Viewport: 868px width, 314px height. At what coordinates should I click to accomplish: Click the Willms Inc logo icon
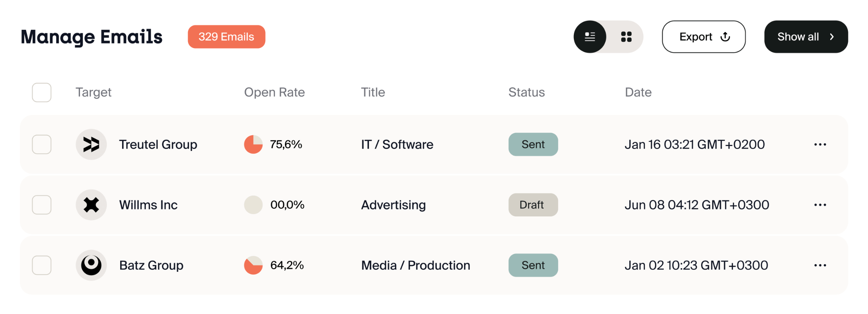click(x=91, y=205)
